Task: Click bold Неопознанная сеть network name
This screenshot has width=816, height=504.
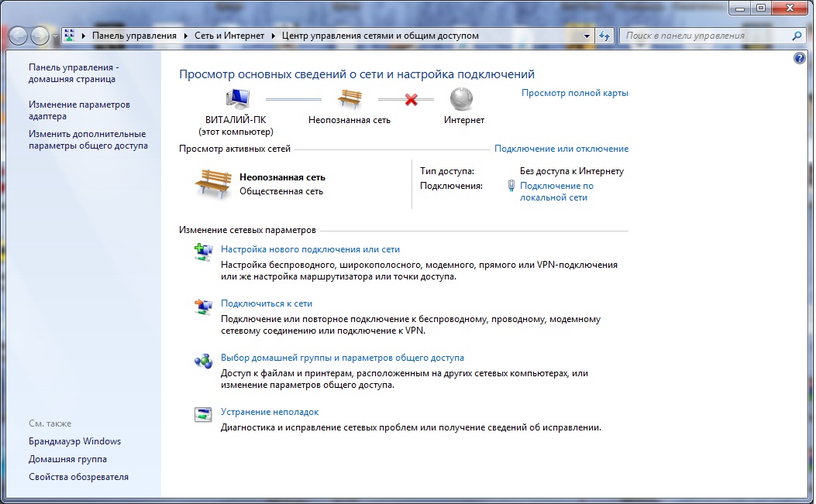Action: tap(282, 177)
